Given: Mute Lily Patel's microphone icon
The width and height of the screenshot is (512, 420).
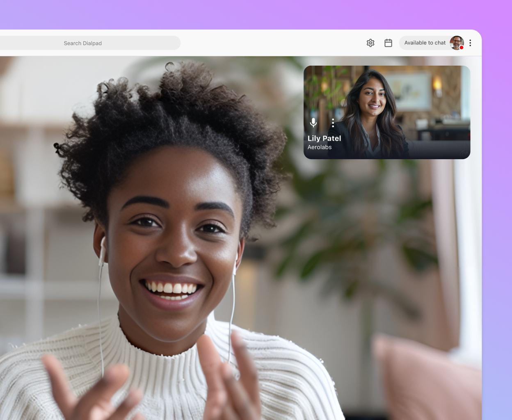Looking at the screenshot, I should coord(313,123).
